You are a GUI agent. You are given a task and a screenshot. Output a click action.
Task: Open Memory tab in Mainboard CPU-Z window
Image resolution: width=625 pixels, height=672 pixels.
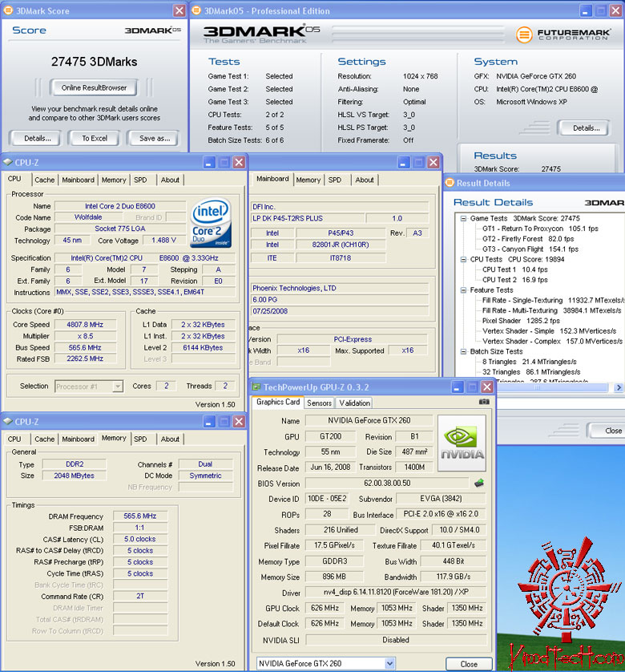click(x=308, y=180)
